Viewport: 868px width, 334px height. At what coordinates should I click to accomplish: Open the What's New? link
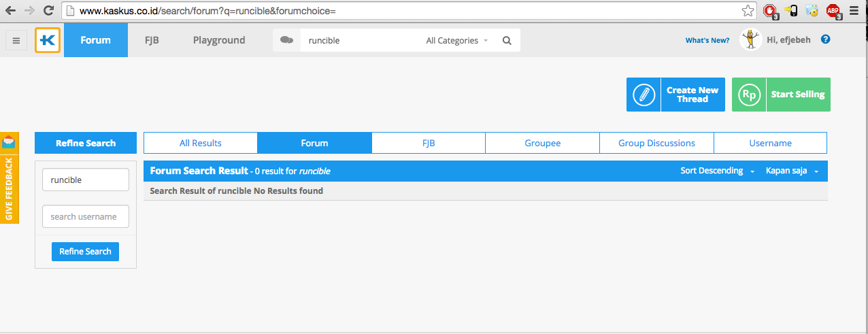(707, 40)
